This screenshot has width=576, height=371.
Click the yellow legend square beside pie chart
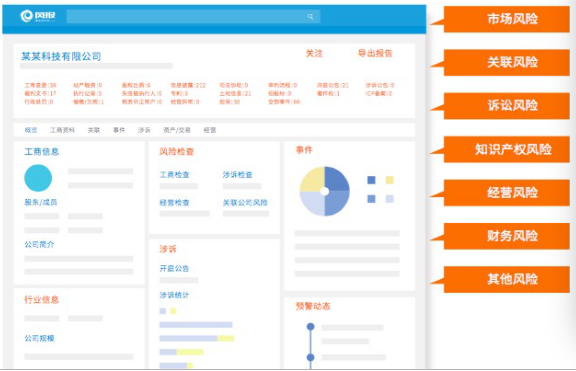tap(389, 180)
